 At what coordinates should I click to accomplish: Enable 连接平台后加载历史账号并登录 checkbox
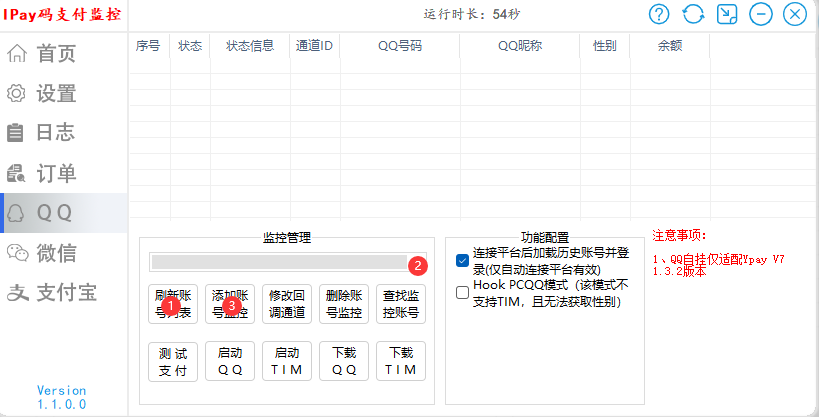click(x=462, y=261)
